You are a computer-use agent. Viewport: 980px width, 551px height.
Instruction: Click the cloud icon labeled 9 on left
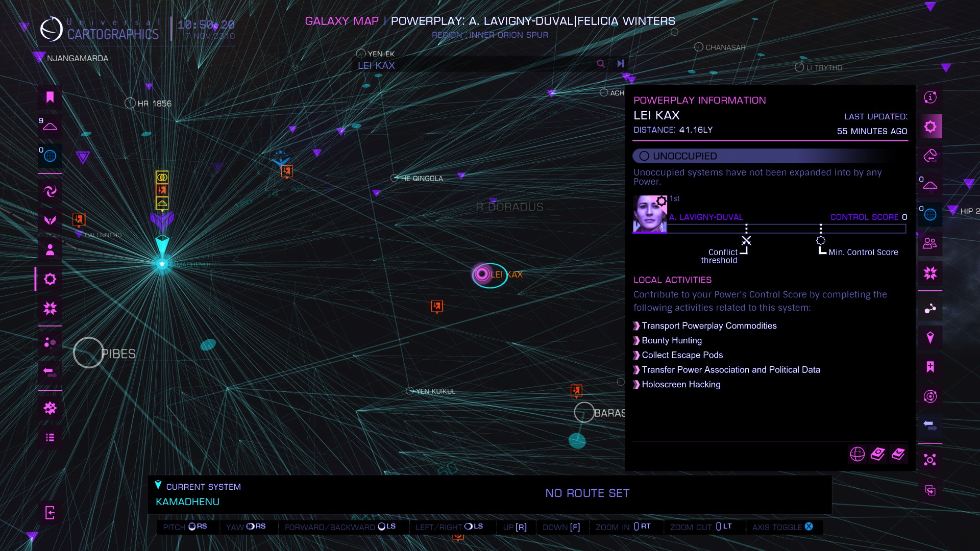click(50, 126)
